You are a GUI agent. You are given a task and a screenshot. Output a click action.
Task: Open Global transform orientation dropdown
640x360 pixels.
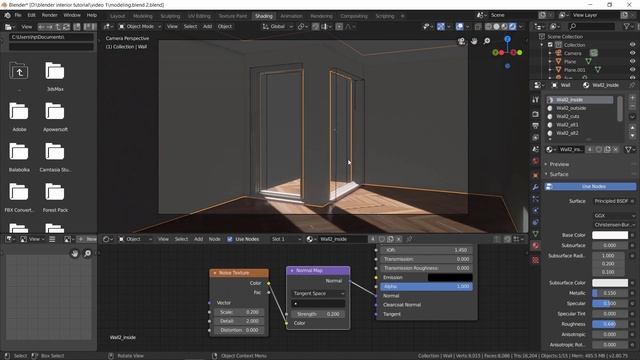click(x=278, y=27)
